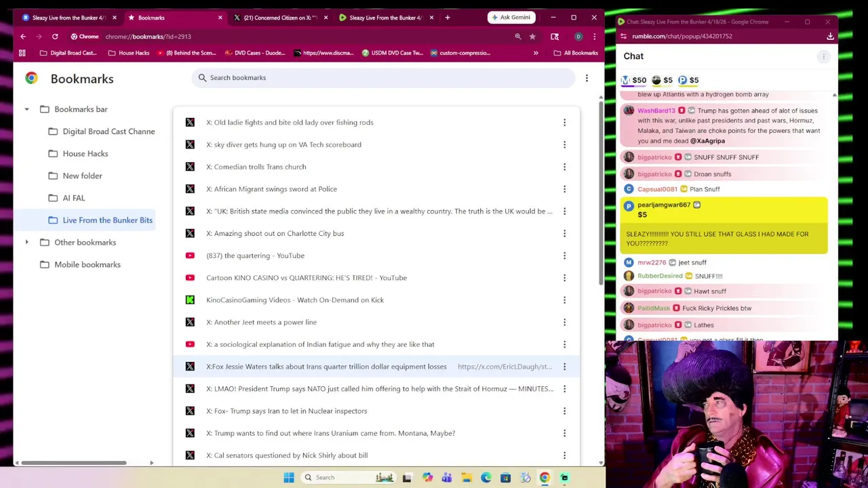Viewport: 868px width, 488px height.
Task: Click the bookmark star in address bar
Action: (532, 37)
